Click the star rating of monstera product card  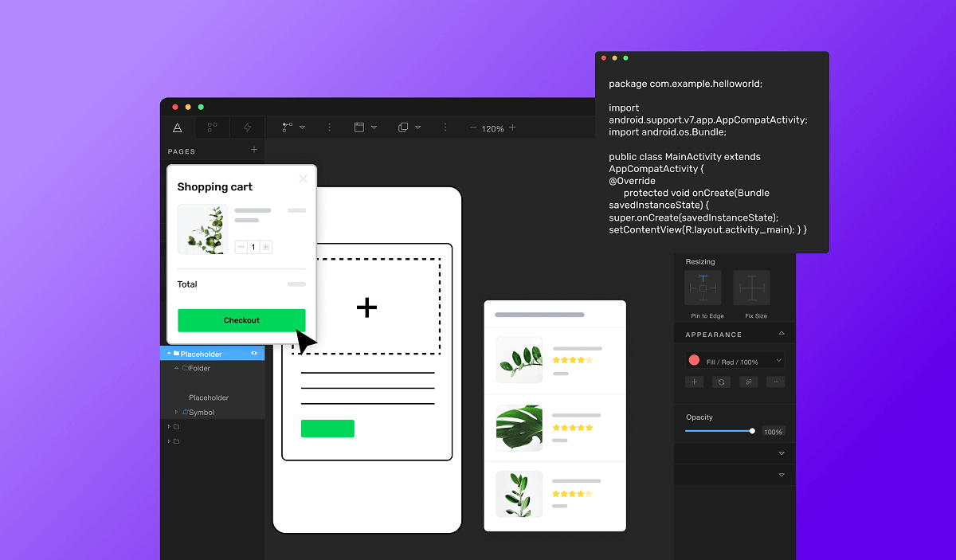pos(573,428)
